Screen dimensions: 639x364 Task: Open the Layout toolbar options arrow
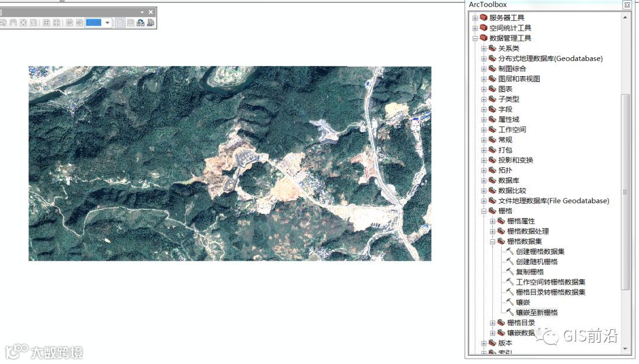click(x=142, y=12)
